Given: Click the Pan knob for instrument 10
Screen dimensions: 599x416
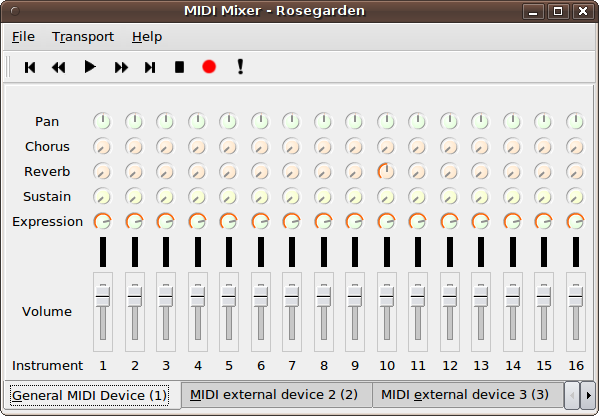Looking at the screenshot, I should coord(387,121).
